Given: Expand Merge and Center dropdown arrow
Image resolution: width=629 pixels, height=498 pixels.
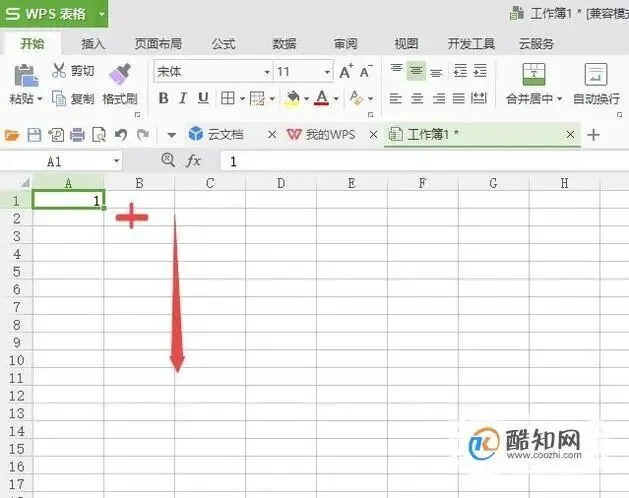Looking at the screenshot, I should [560, 99].
